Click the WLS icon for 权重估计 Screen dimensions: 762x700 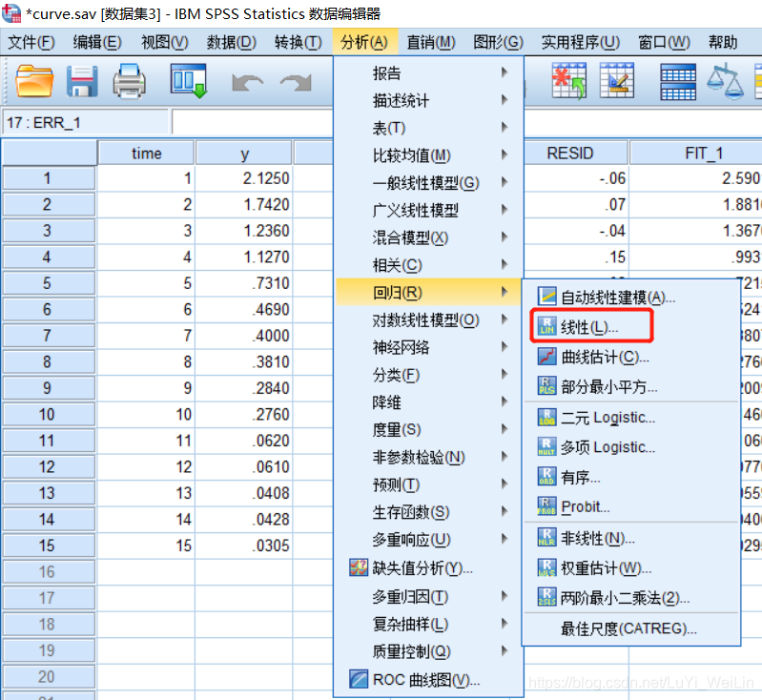click(546, 567)
